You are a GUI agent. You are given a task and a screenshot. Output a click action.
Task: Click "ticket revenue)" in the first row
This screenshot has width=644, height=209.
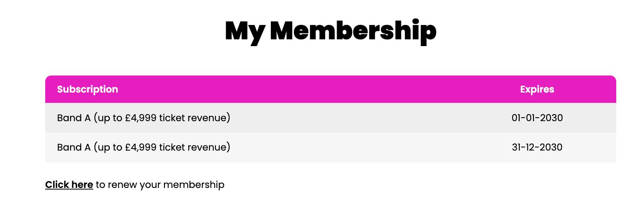click(x=194, y=118)
